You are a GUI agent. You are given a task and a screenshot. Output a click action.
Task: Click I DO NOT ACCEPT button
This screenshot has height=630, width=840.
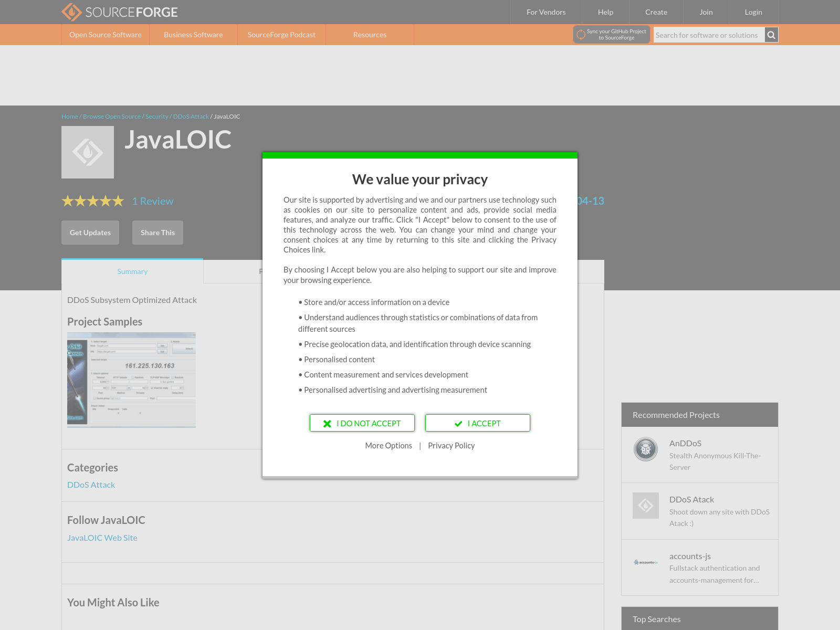362,423
